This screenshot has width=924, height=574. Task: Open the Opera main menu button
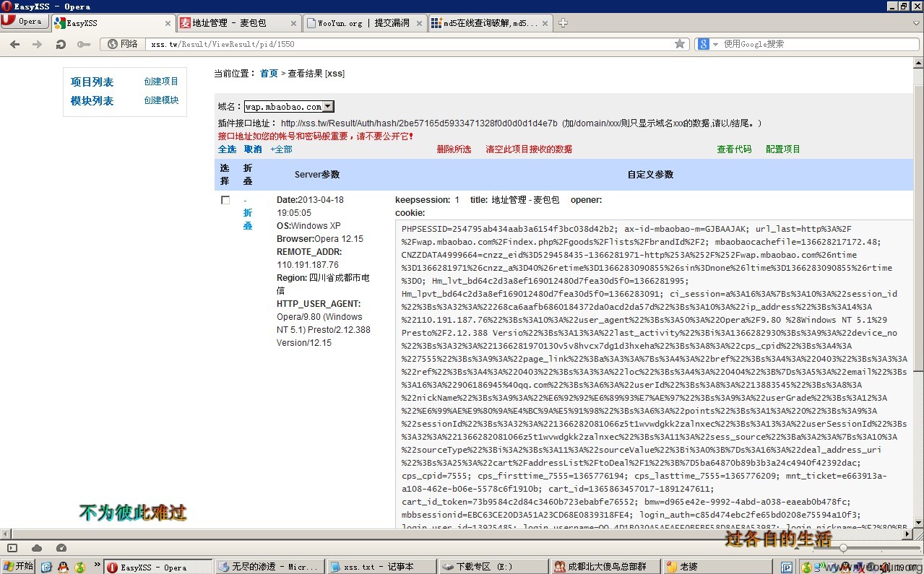[23, 22]
